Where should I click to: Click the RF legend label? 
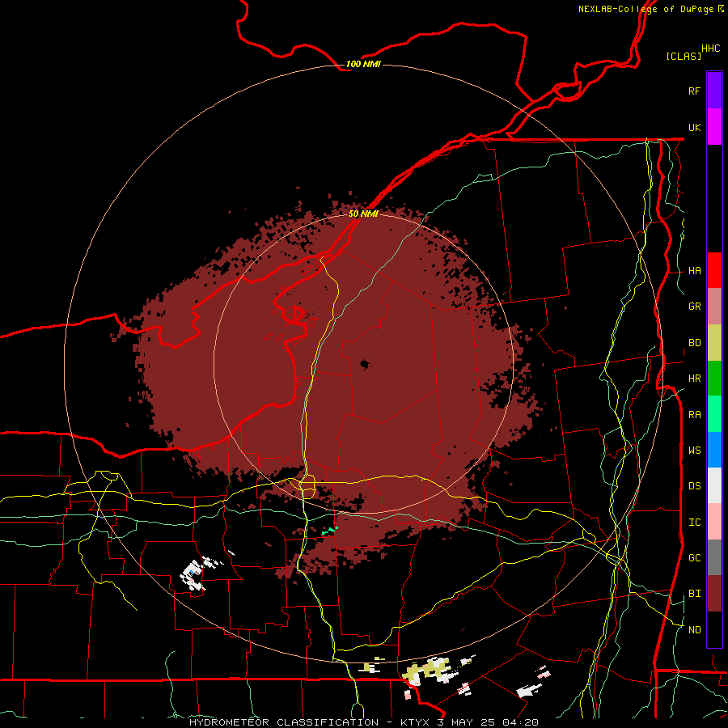coord(694,91)
